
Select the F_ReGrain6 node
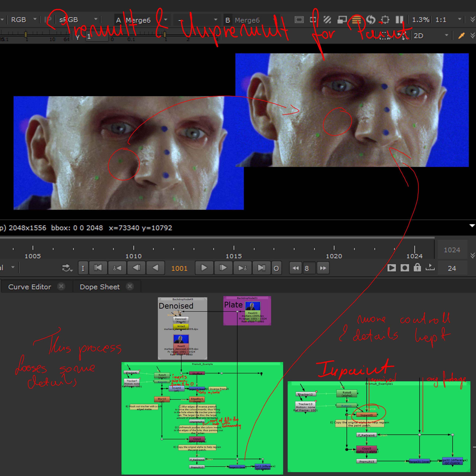(x=367, y=435)
